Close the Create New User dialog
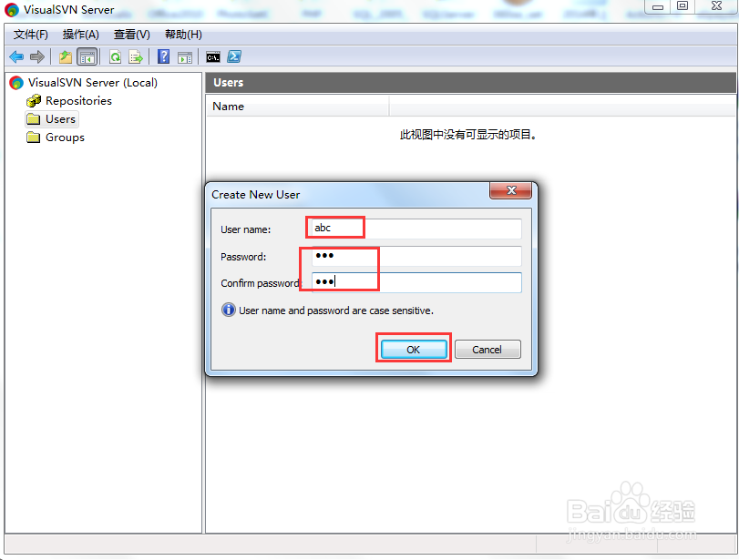The width and height of the screenshot is (739, 560). tap(511, 190)
